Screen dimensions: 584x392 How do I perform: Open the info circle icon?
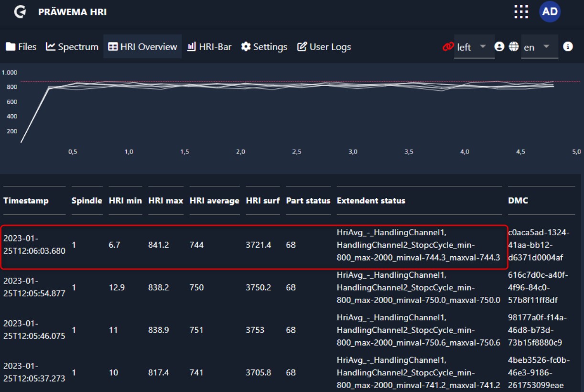pos(568,46)
